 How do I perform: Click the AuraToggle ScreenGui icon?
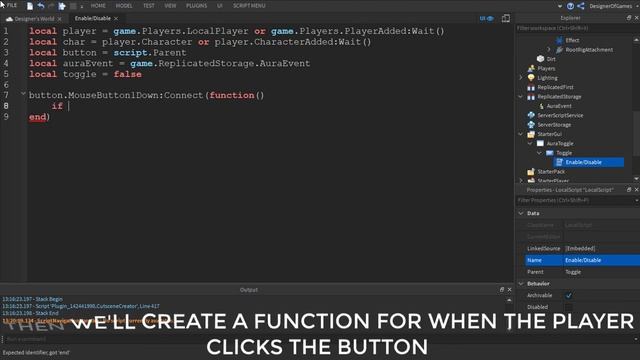(x=540, y=143)
